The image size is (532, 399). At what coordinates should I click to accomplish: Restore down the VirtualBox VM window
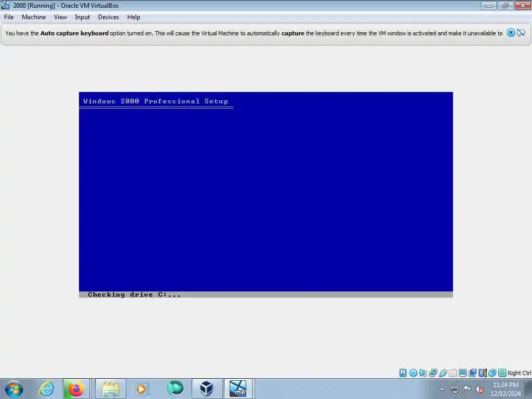505,5
